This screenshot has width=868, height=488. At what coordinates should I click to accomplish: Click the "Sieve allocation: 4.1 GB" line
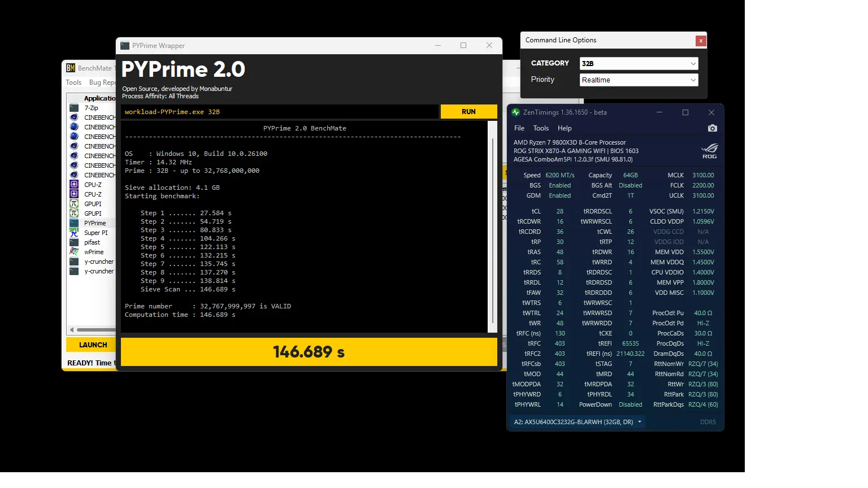[172, 188]
